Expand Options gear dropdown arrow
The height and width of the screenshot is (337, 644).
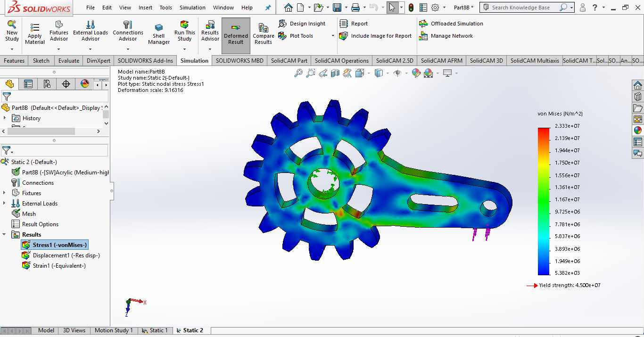pos(443,8)
